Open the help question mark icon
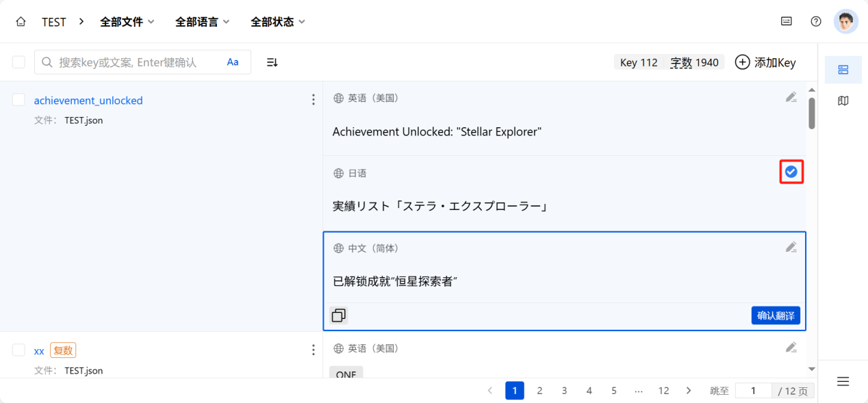Viewport: 868px width, 403px height. click(x=816, y=21)
